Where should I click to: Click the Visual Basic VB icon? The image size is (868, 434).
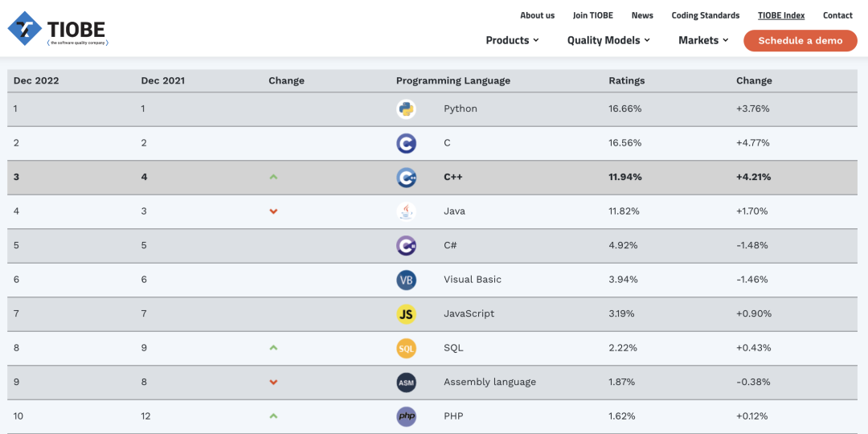click(x=406, y=280)
